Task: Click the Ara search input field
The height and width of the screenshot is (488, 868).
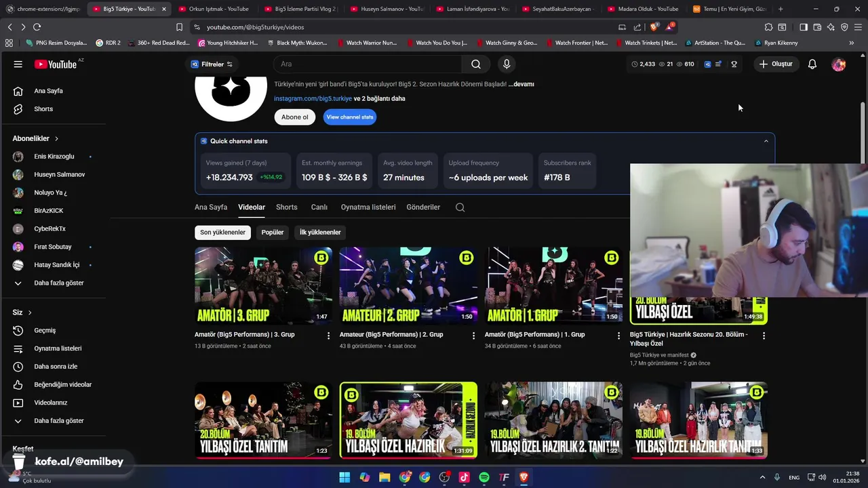Action: (368, 64)
